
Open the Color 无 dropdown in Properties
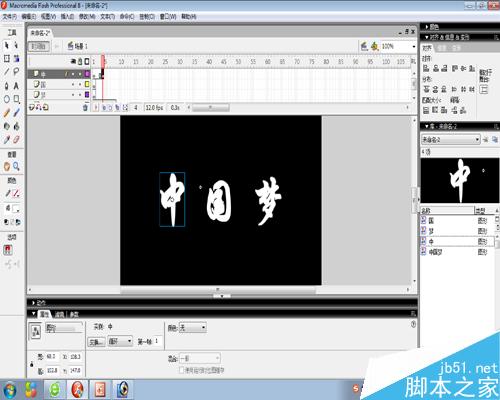click(193, 328)
